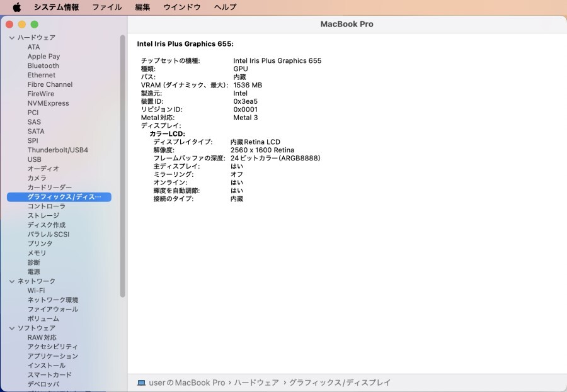The width and height of the screenshot is (567, 392).
Task: Open the Apple menu
Action: [x=16, y=7]
